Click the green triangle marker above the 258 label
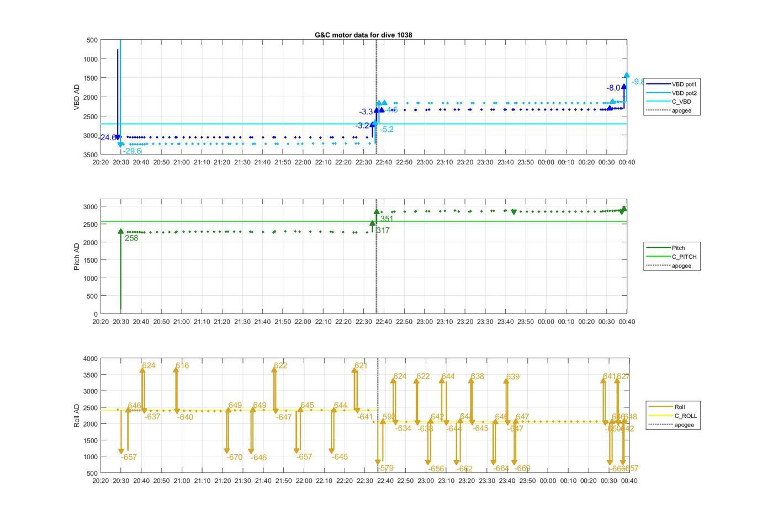Image resolution: width=773 pixels, height=532 pixels. [x=121, y=231]
